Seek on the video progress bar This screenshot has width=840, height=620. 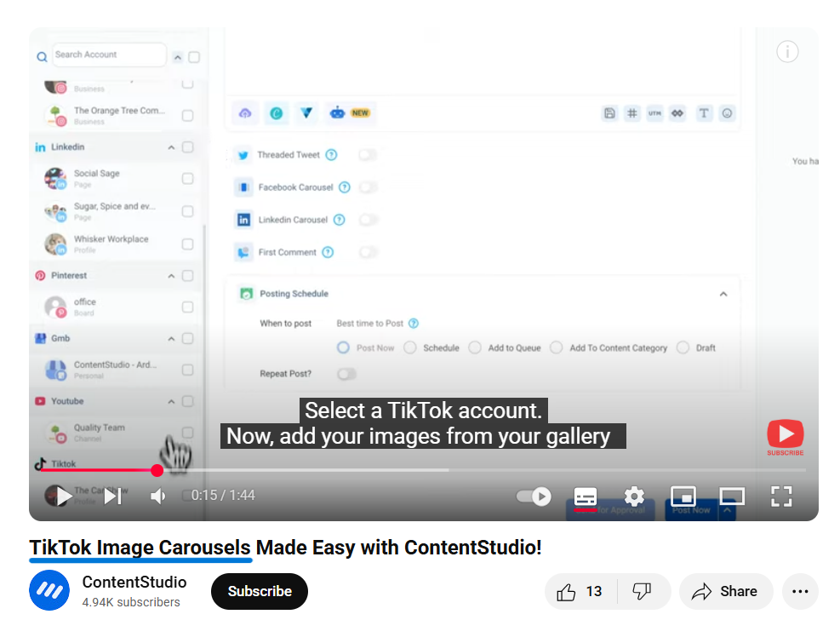click(x=423, y=470)
